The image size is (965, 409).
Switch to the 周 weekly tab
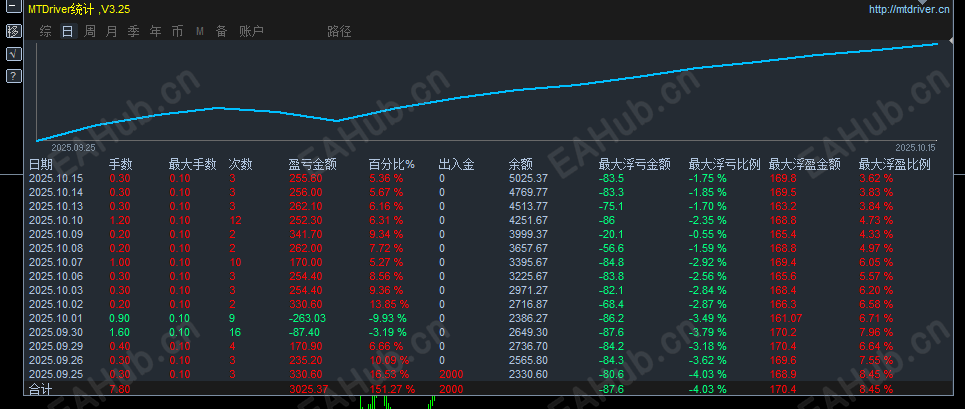pos(90,31)
